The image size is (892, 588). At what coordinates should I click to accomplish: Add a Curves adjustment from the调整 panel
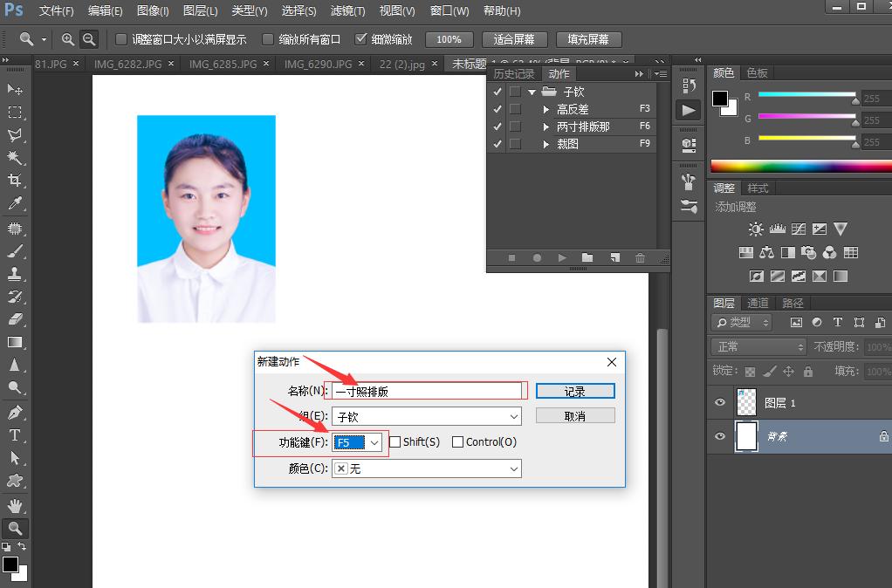(x=797, y=229)
